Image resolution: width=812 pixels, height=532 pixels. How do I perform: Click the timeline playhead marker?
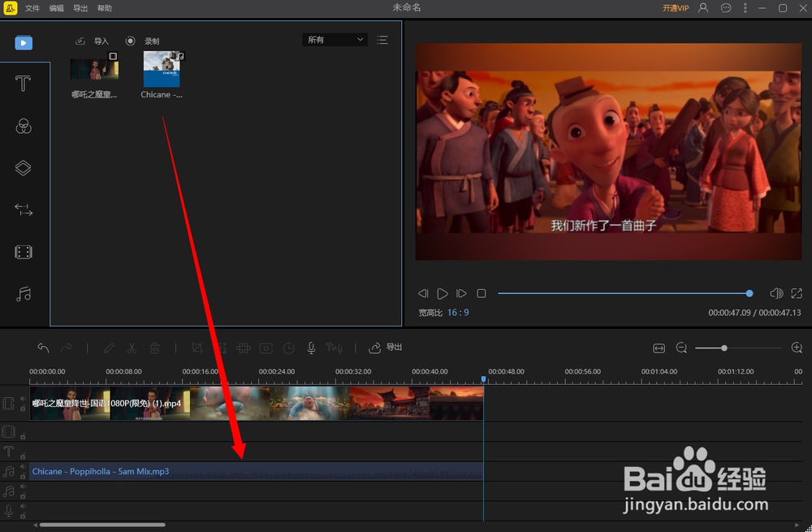(484, 379)
